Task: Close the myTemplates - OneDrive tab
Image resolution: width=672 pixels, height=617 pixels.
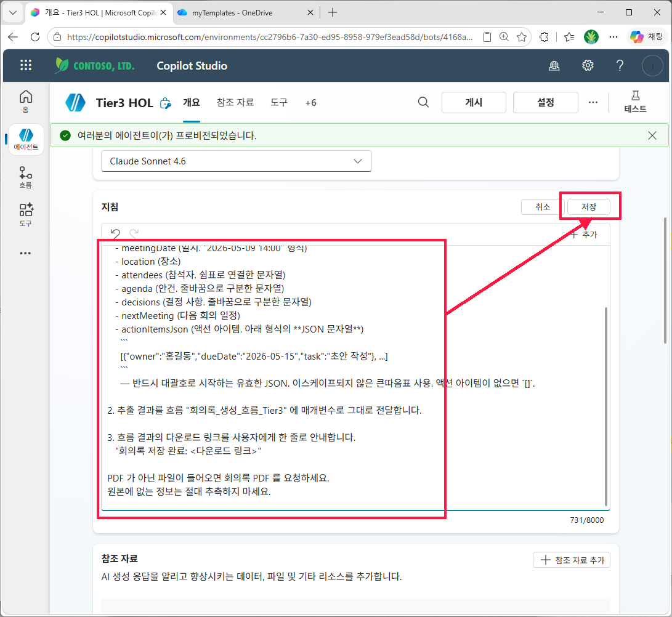Action: tap(310, 13)
